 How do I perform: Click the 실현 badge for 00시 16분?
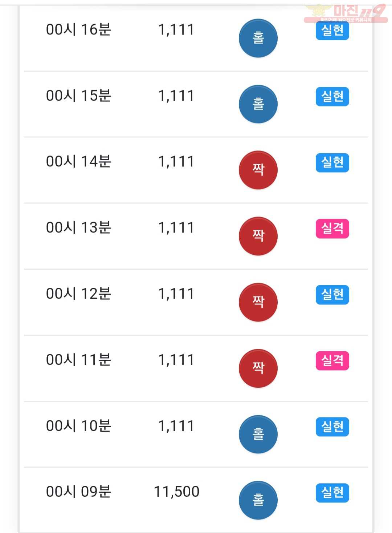coord(332,31)
